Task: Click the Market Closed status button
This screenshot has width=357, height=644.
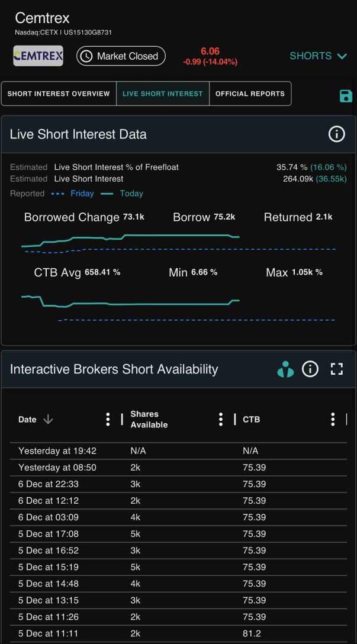Action: coord(121,56)
